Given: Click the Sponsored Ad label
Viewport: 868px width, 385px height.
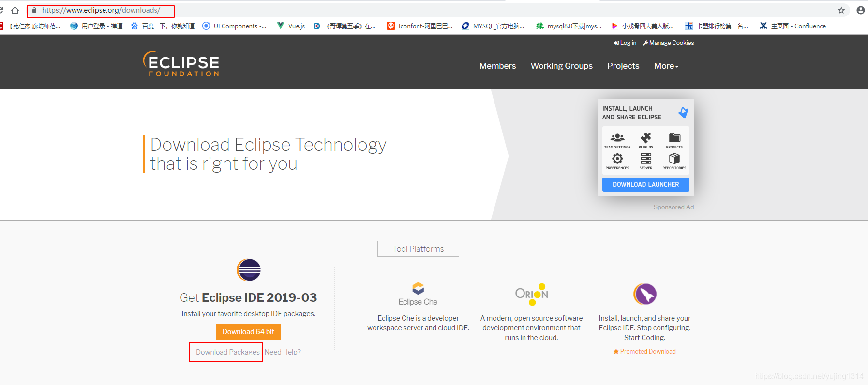Looking at the screenshot, I should coord(673,207).
